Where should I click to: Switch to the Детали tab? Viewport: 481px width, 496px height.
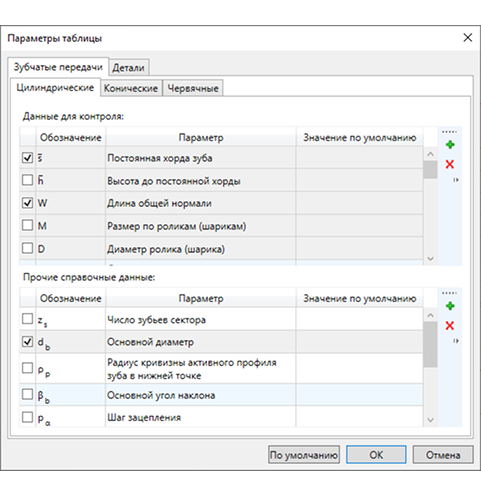(129, 68)
